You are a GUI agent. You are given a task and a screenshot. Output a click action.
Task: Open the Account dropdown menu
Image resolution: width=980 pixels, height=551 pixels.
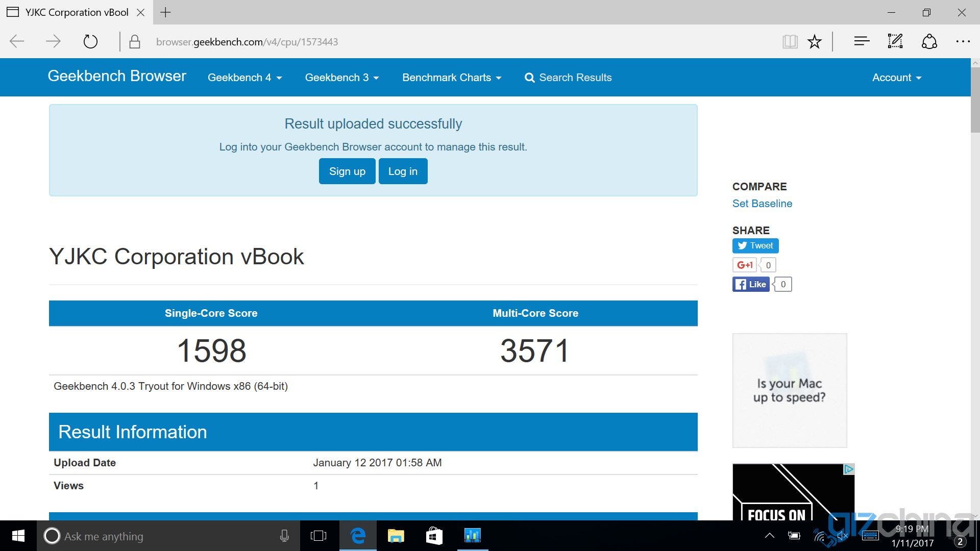897,78
